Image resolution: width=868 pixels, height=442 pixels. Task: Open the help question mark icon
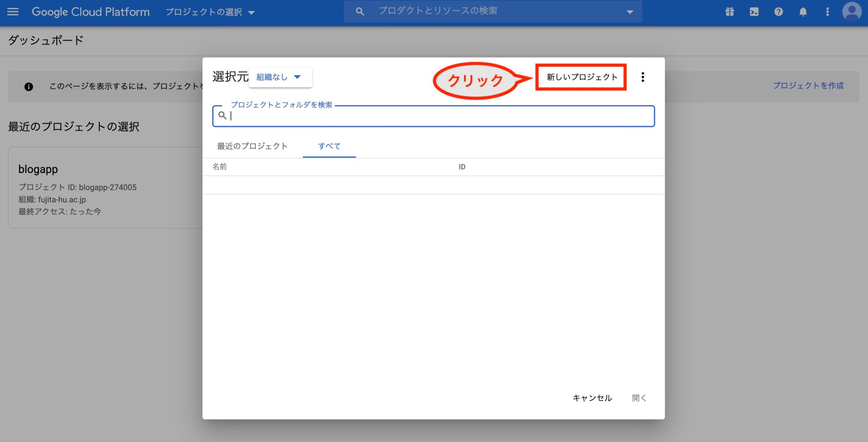pos(778,12)
